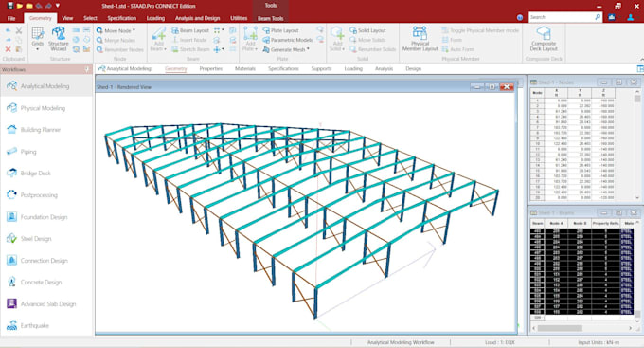Select the Analytical Modeling workflow button
Viewport: 644px width, 348px height.
[x=46, y=86]
